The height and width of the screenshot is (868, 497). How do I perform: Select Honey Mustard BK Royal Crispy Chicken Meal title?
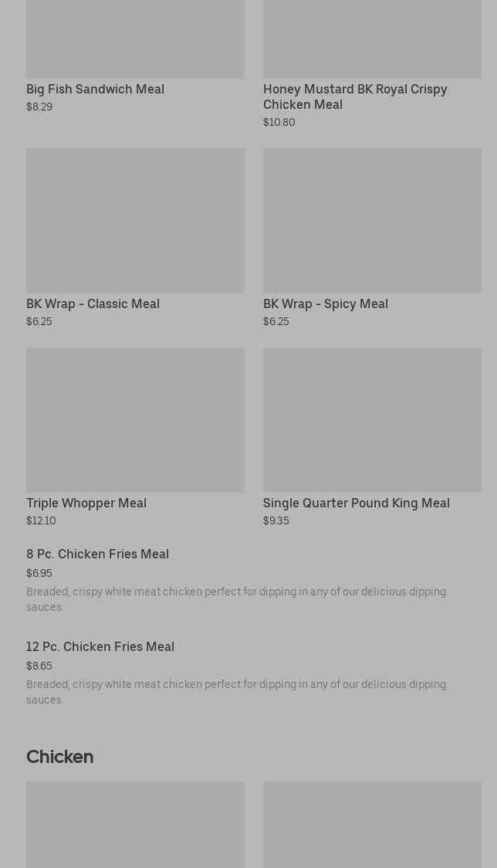(355, 97)
